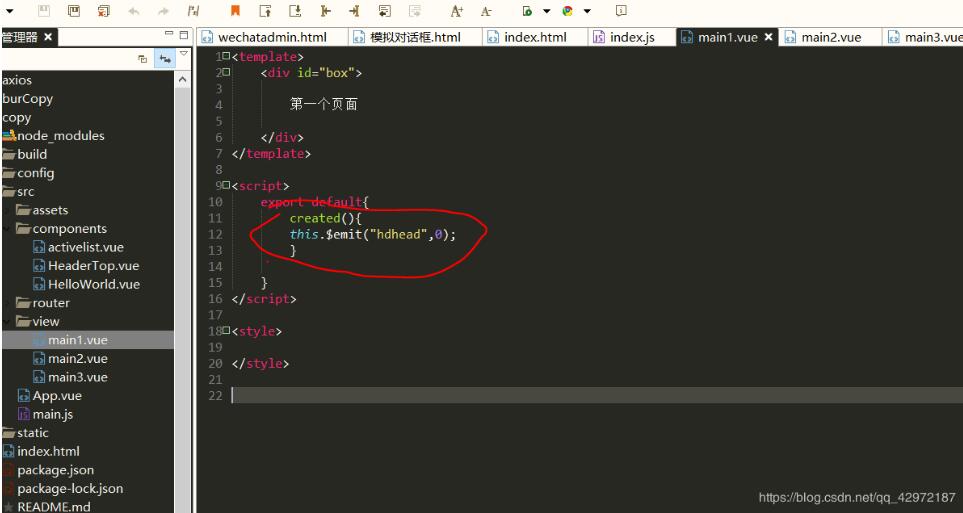Select the axios project
963x513 pixels.
point(17,80)
